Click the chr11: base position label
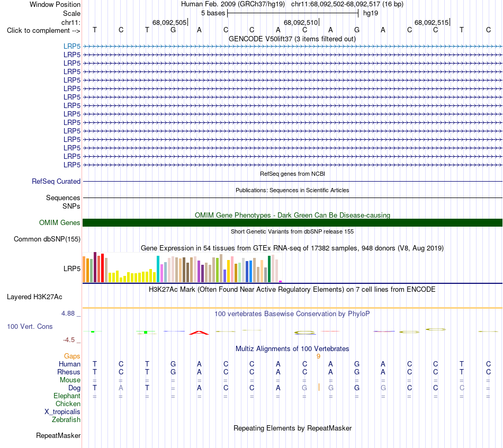 [70, 22]
